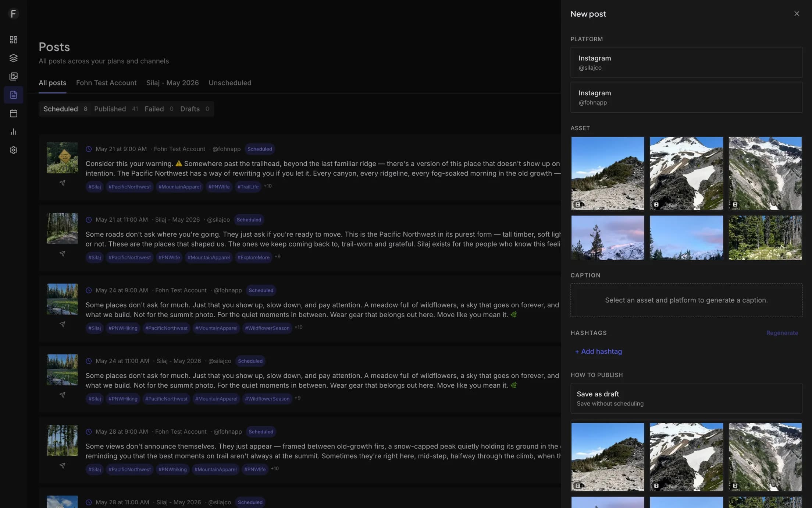The image size is (812, 508).
Task: Open warning sign thumbnail of May 21 9:00 AM post
Action: [62, 158]
